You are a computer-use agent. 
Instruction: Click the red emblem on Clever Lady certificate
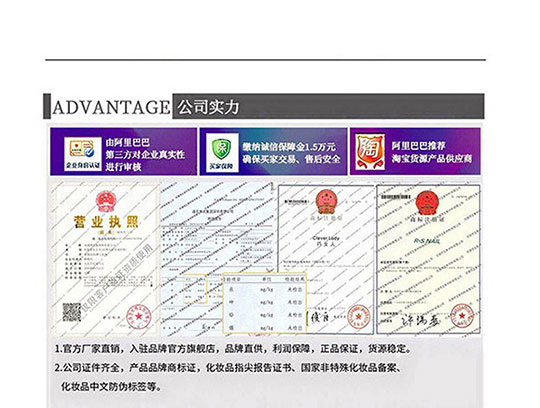point(326,200)
